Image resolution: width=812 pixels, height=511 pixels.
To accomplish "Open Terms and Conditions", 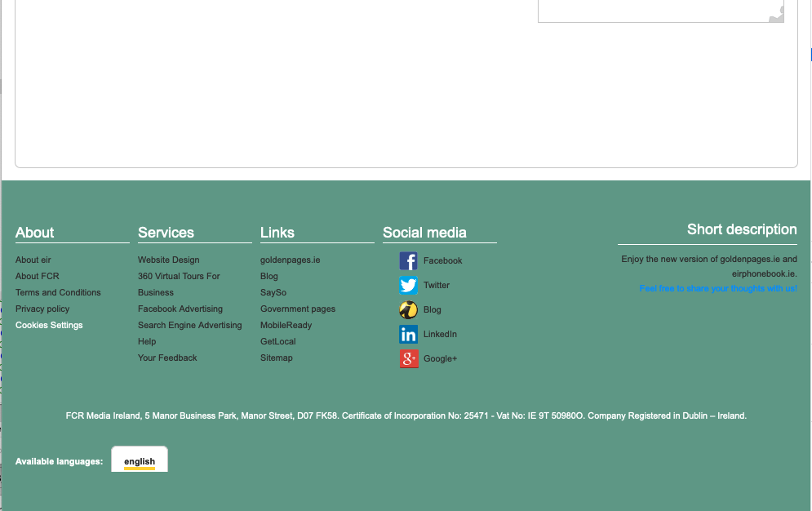I will coord(58,292).
